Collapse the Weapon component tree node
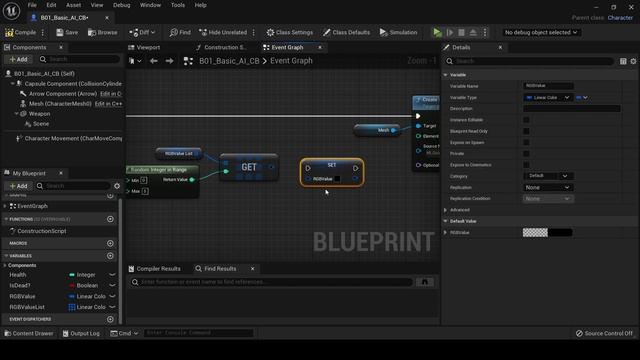 coord(17,113)
